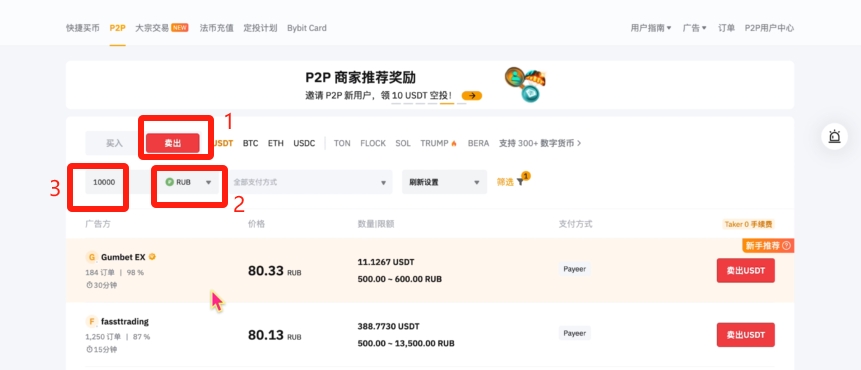Open the fassttrading advertiser name

125,322
